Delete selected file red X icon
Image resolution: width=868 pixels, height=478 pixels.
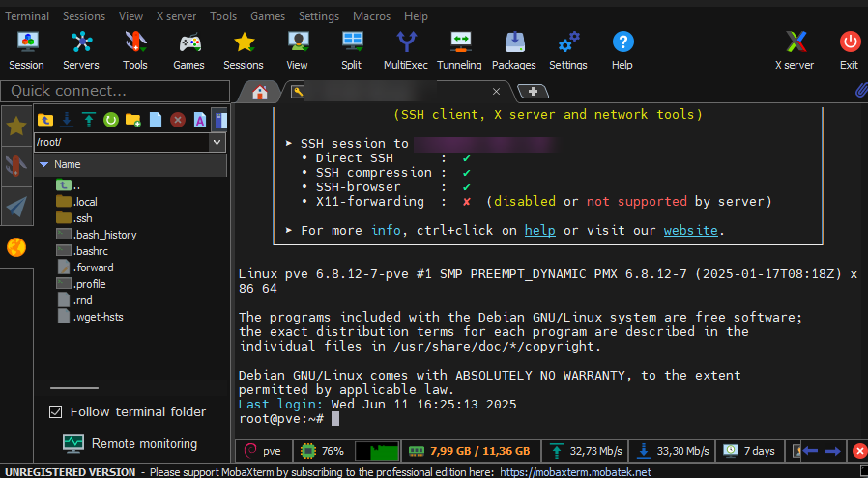pyautogui.click(x=178, y=120)
